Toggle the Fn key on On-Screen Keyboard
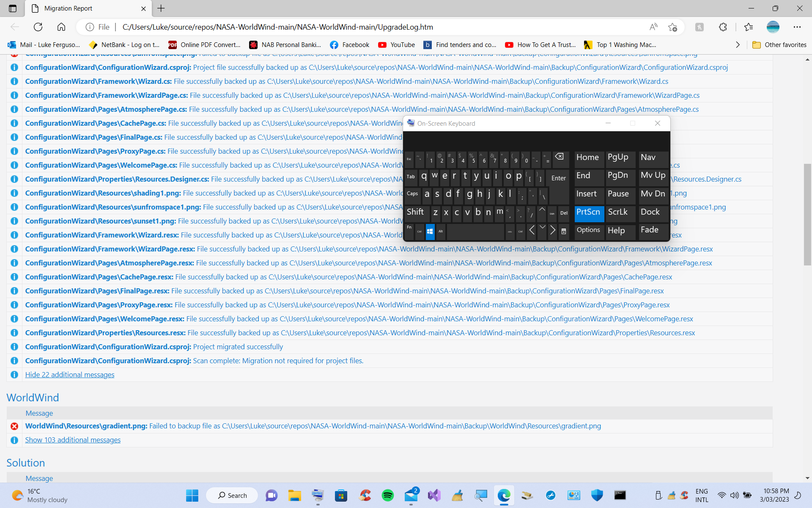The width and height of the screenshot is (812, 508). pos(409,231)
